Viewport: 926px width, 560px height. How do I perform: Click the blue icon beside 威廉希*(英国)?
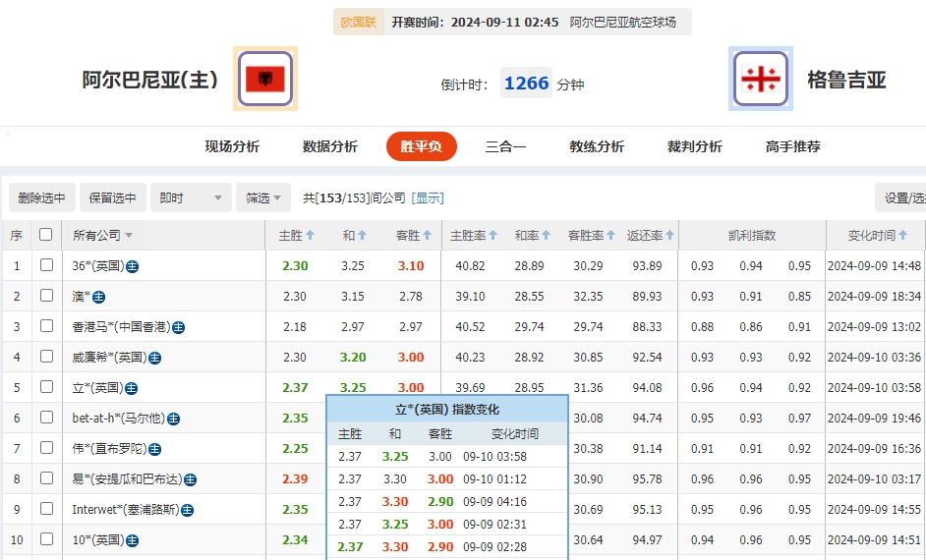click(154, 358)
